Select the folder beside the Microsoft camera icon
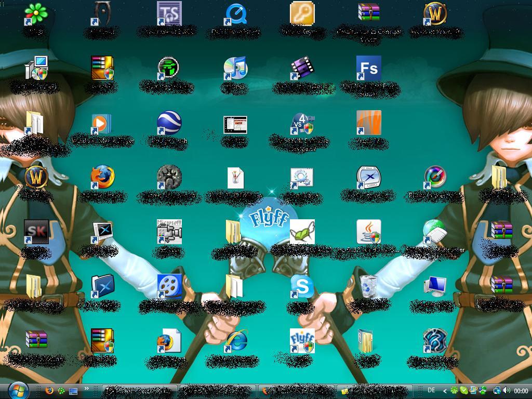 tap(233, 232)
